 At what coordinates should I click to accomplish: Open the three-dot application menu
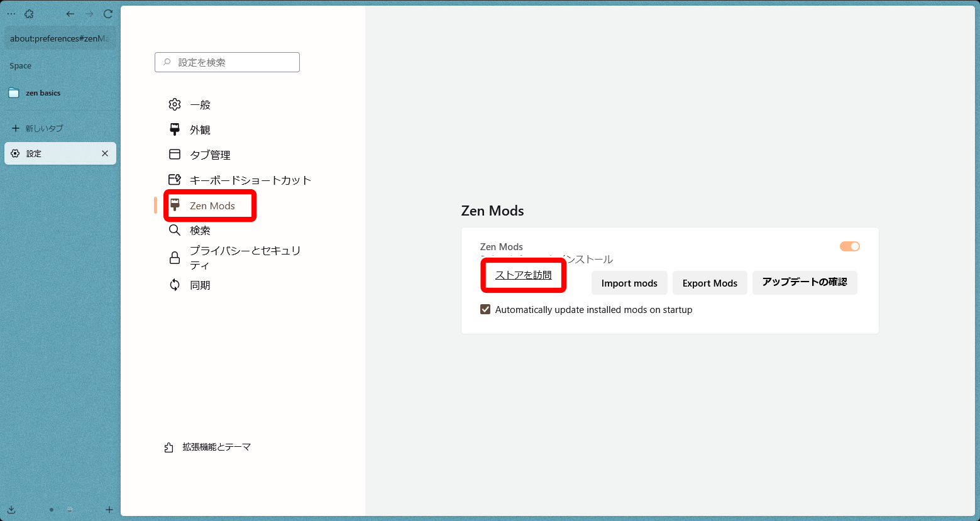[x=11, y=14]
